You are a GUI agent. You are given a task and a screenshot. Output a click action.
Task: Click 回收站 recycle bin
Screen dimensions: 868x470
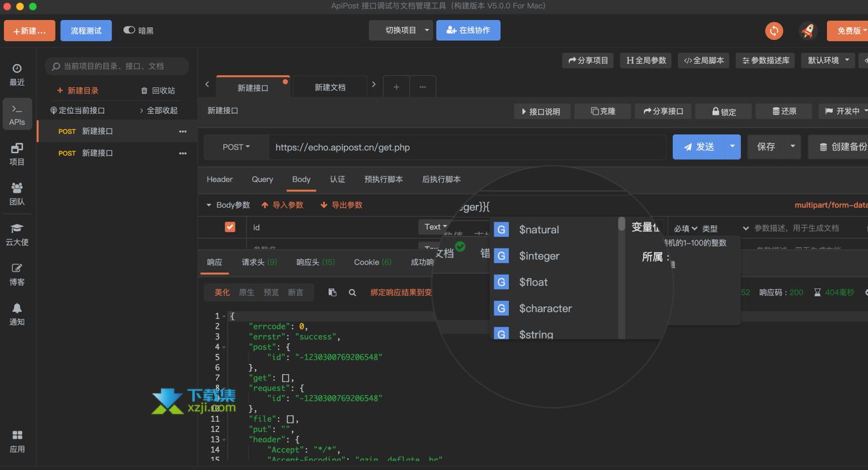(158, 90)
